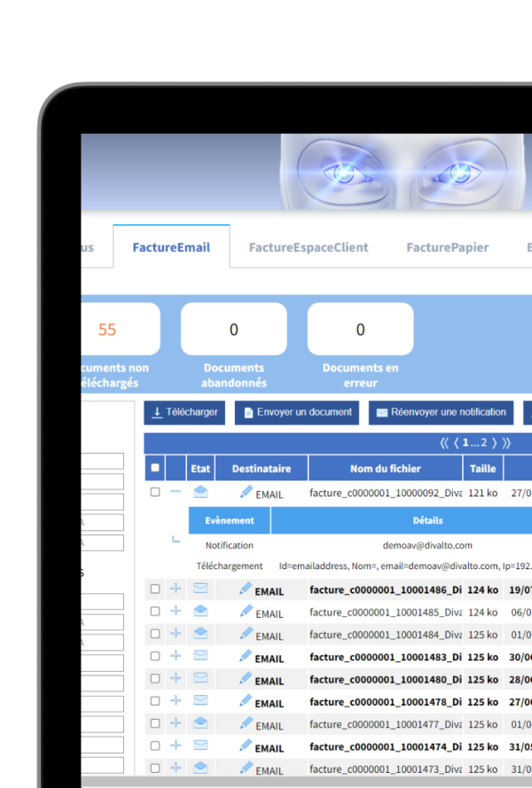Click closed envelope status icon for facture_c0000001_10001474
Image resolution: width=532 pixels, height=788 pixels.
tap(200, 745)
